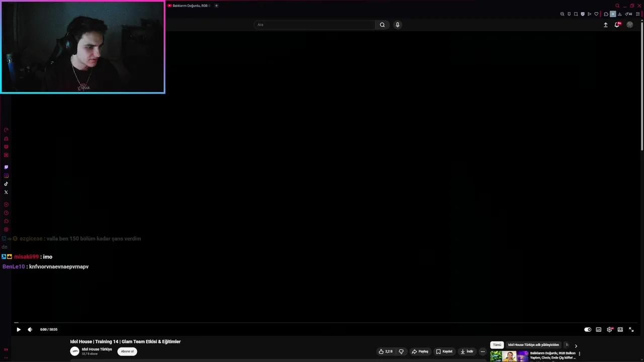Share the video via Paylaş button

(x=420, y=351)
